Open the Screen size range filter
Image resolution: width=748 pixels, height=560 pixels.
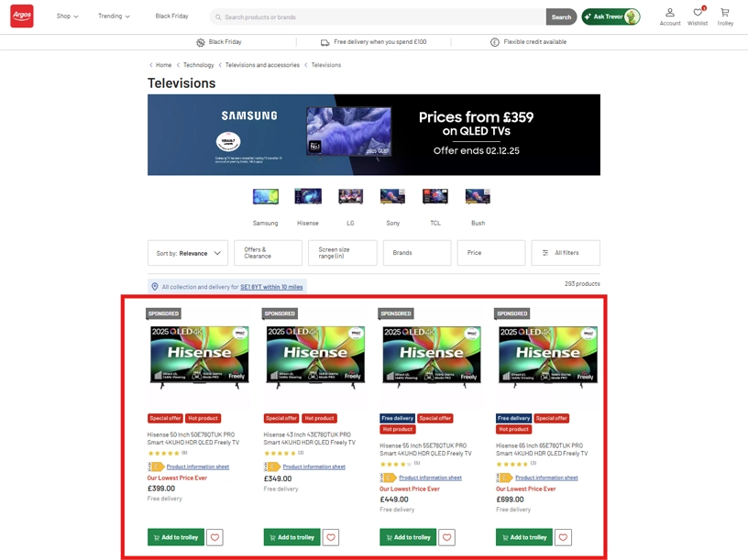point(342,253)
